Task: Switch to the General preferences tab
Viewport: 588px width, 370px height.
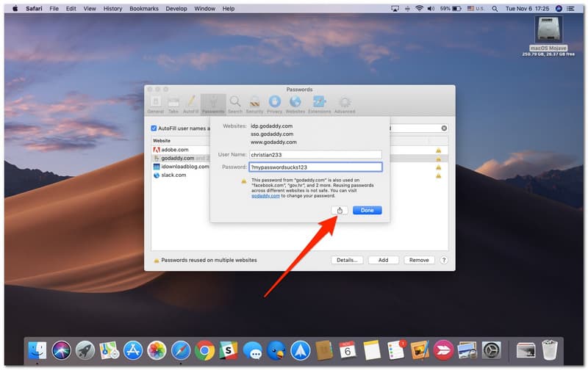Action: tap(156, 104)
